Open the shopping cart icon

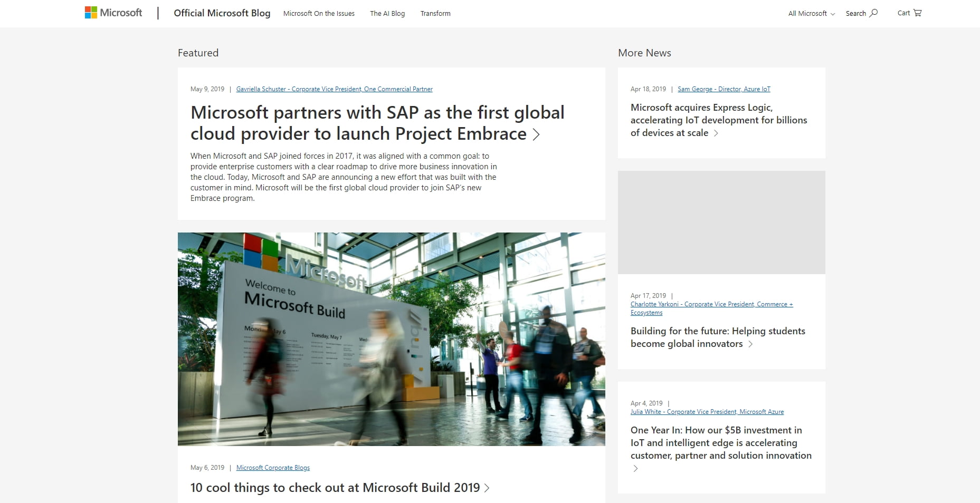(917, 13)
